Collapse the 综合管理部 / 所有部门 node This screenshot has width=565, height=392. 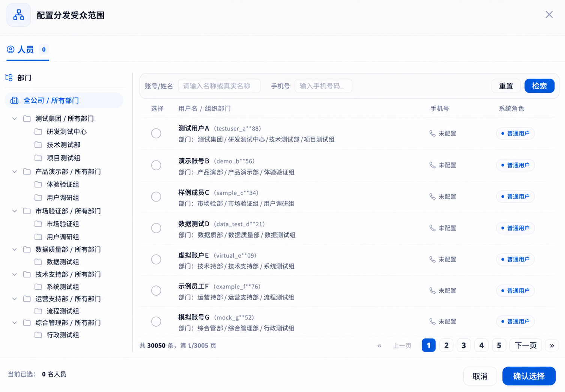point(15,323)
